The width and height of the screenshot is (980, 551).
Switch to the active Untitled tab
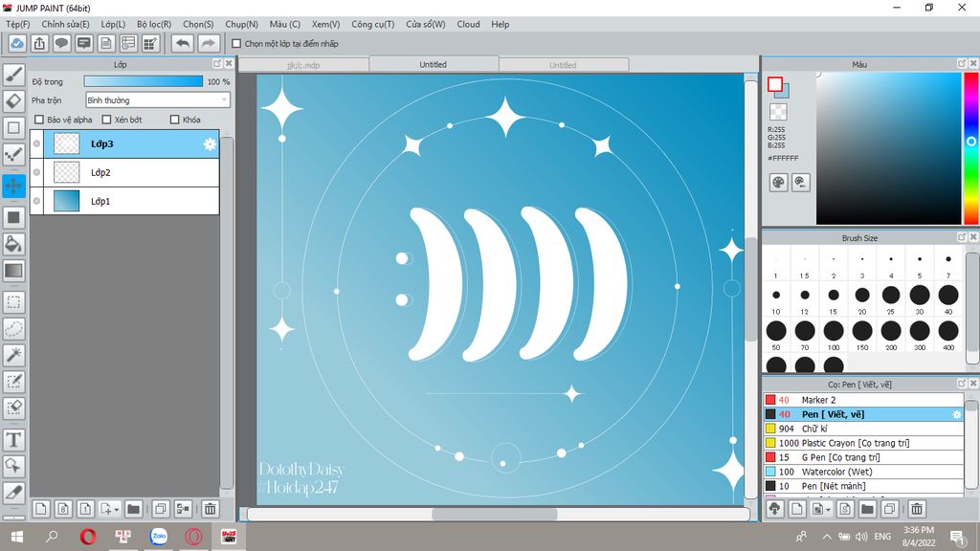[434, 64]
